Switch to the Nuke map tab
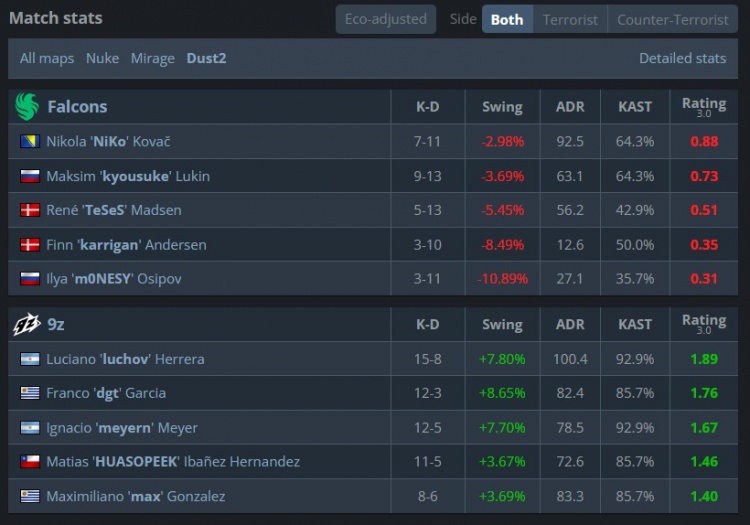 coord(102,58)
